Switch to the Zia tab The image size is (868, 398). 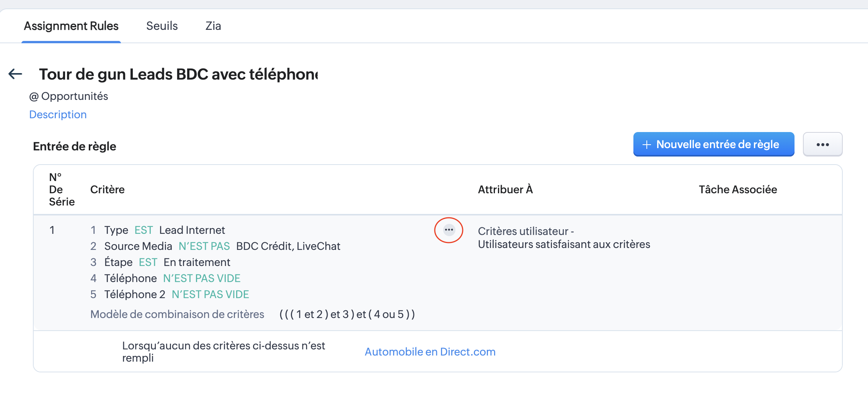pos(213,26)
